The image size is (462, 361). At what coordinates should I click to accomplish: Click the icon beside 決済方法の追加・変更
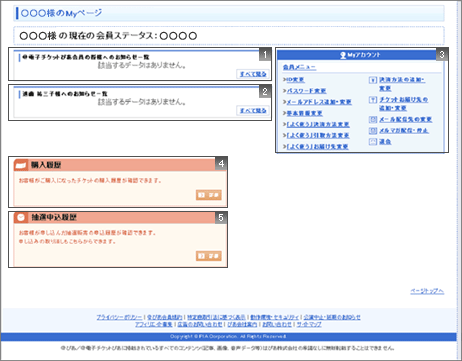coord(373,80)
